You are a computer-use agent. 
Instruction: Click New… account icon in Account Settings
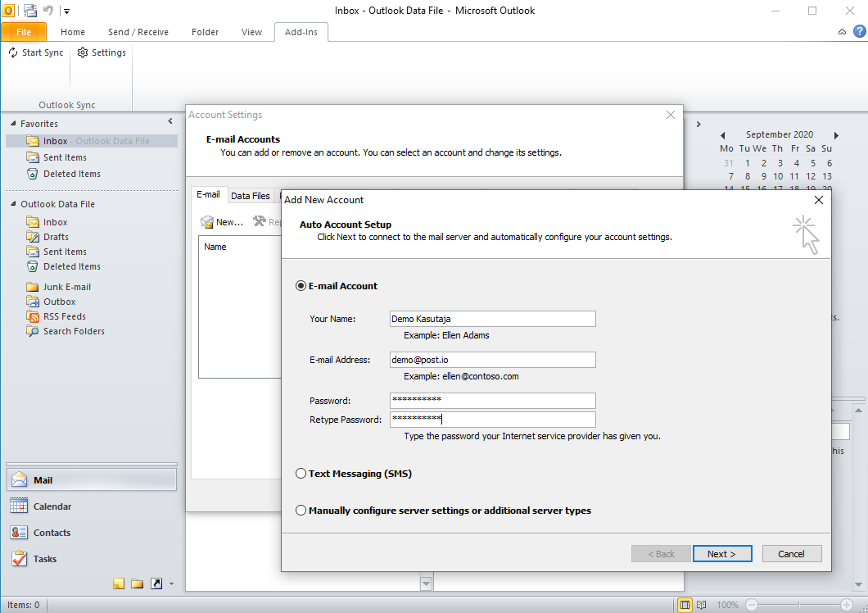[207, 222]
